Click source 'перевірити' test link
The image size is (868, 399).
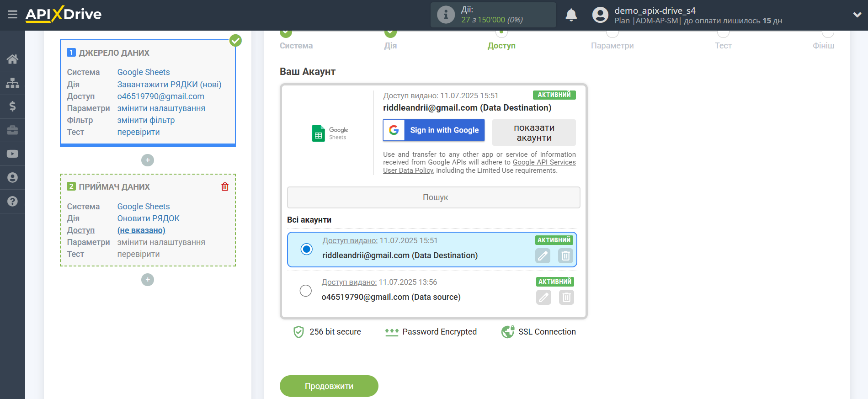click(x=138, y=132)
